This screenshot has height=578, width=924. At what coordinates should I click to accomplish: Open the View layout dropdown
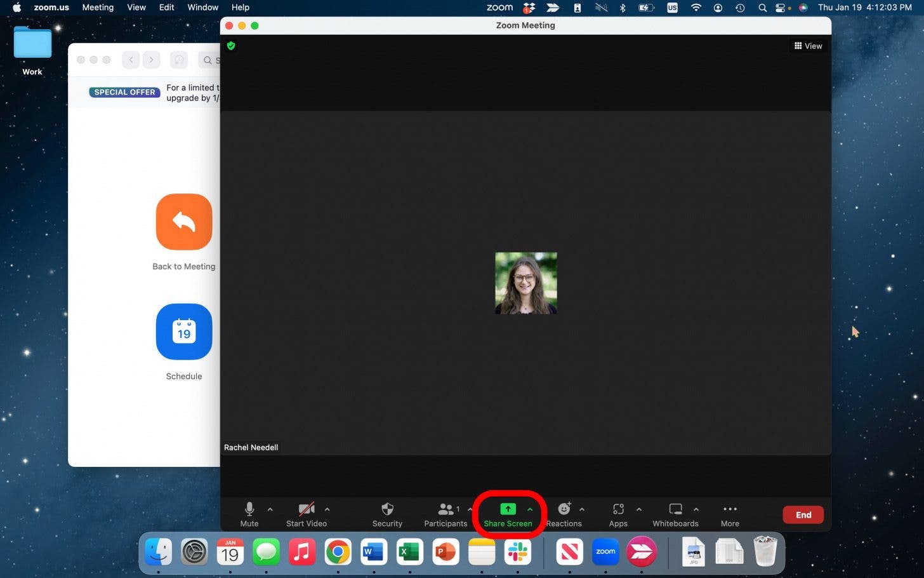tap(808, 46)
